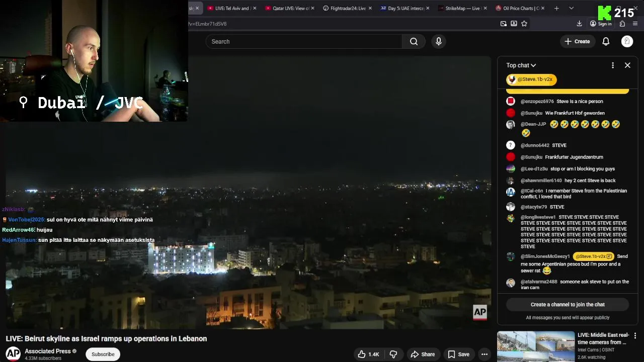Open the LIVE: Middle East real-time cameras thumbnail
The height and width of the screenshot is (362, 644).
[535, 346]
